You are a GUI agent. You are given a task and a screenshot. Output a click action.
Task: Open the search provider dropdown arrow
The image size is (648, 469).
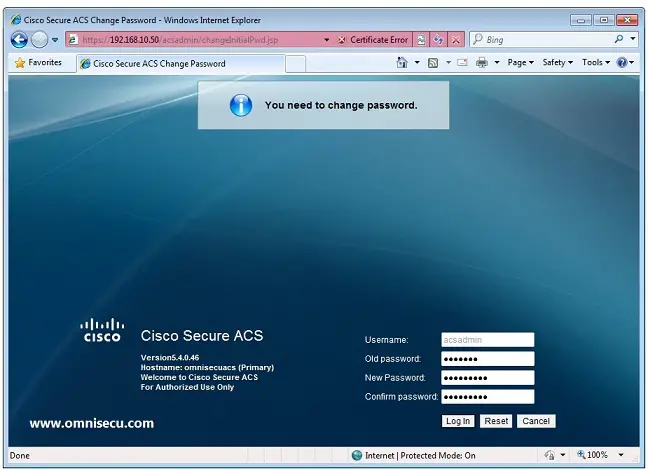point(633,39)
